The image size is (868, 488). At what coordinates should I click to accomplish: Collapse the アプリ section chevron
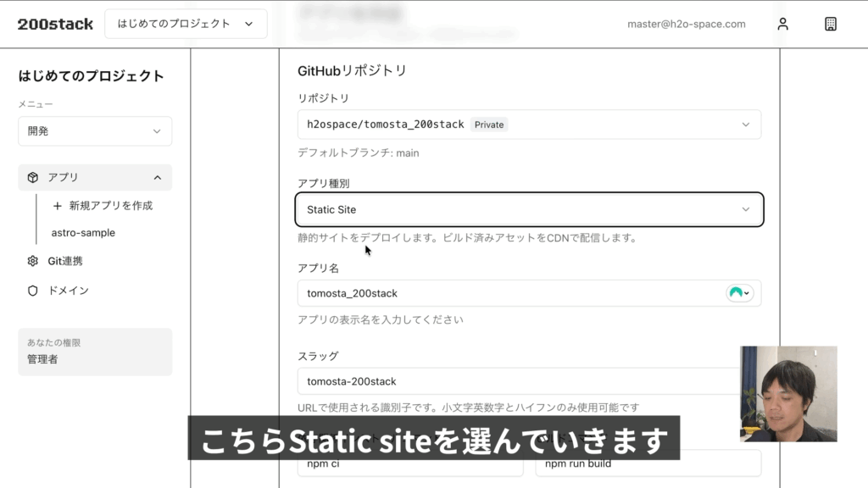pos(158,177)
